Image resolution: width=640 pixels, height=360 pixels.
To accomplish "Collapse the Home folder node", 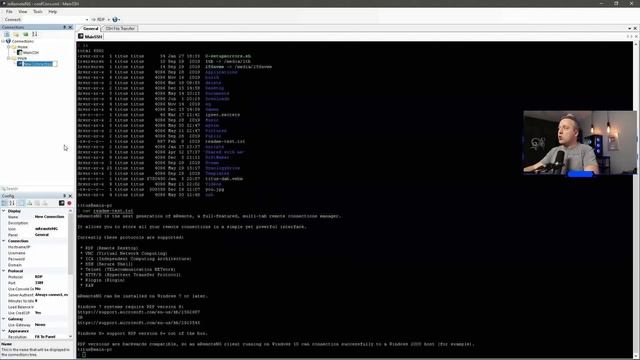I will pos(9,47).
